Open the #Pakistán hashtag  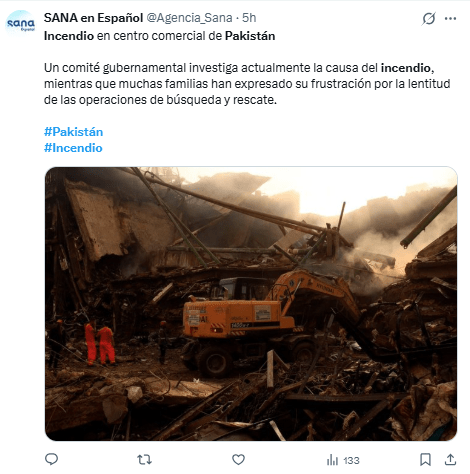73,132
